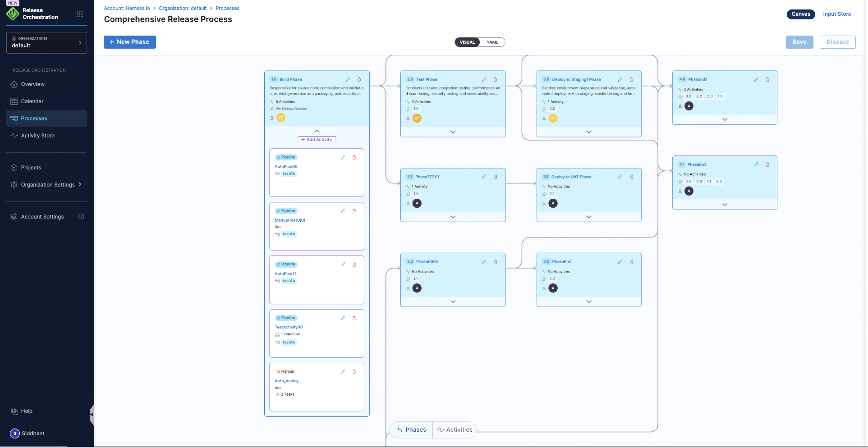868x447 pixels.
Task: Click the New Phase button
Action: [130, 42]
